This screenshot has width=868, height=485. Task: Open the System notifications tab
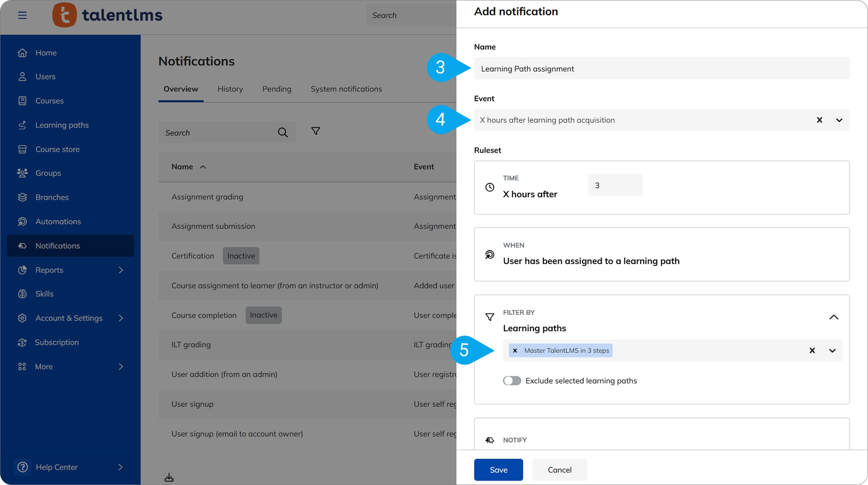346,89
